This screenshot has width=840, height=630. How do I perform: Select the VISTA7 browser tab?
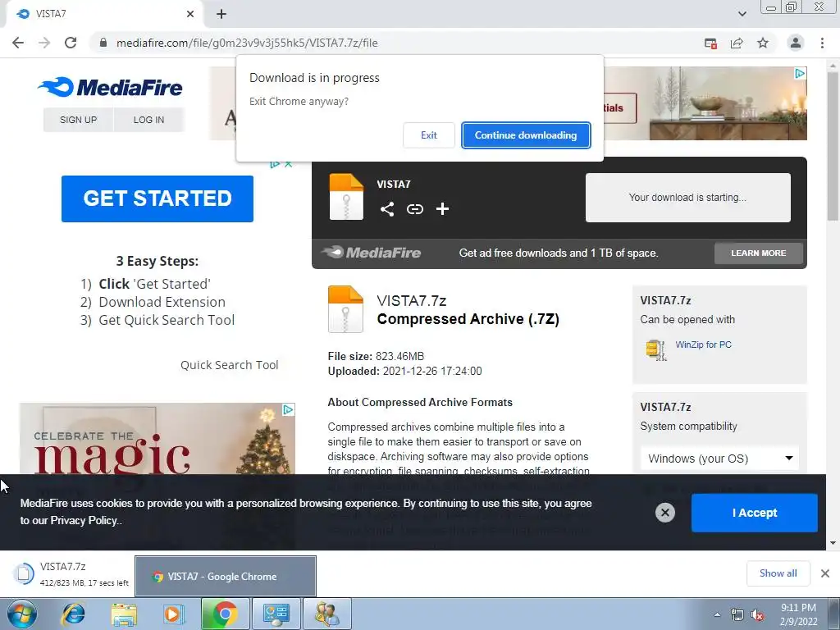pos(104,14)
